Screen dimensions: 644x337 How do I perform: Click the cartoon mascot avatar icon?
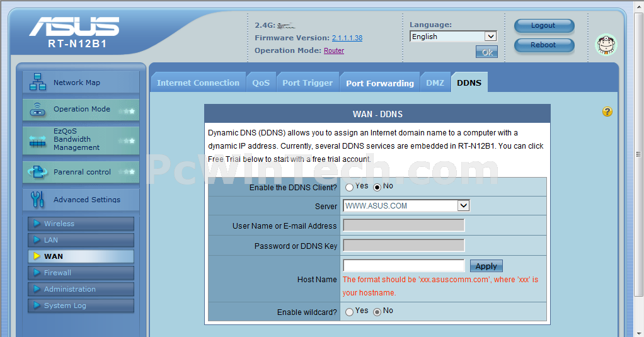(x=606, y=45)
